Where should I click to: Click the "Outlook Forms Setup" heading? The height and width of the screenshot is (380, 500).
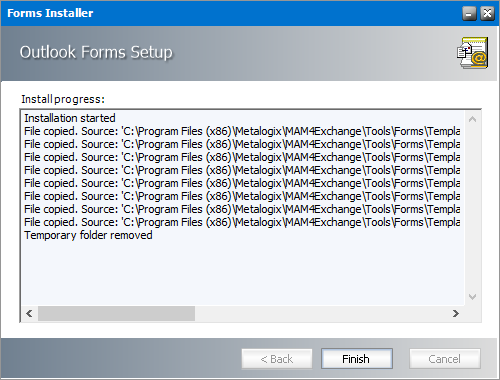(96, 52)
